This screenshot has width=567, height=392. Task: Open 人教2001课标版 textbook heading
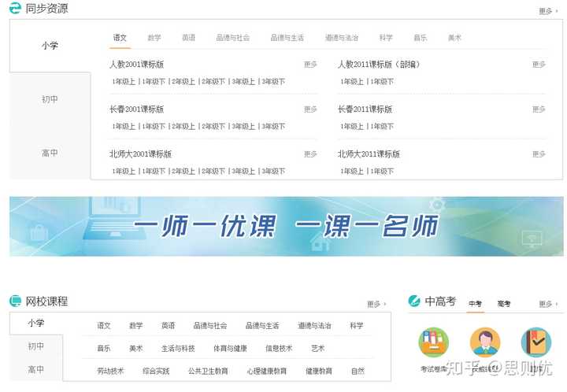tap(137, 65)
